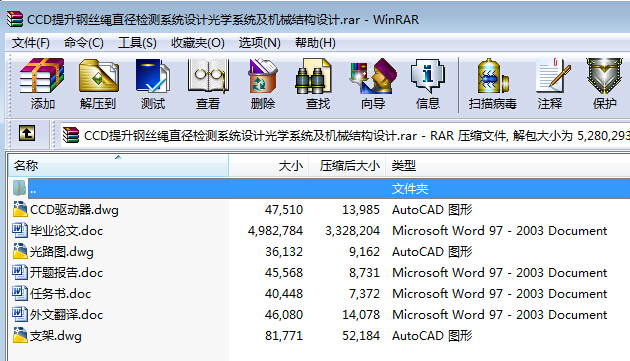Select file name 外文翻译.doc
Screen dimensions: 630x361
pos(66,314)
